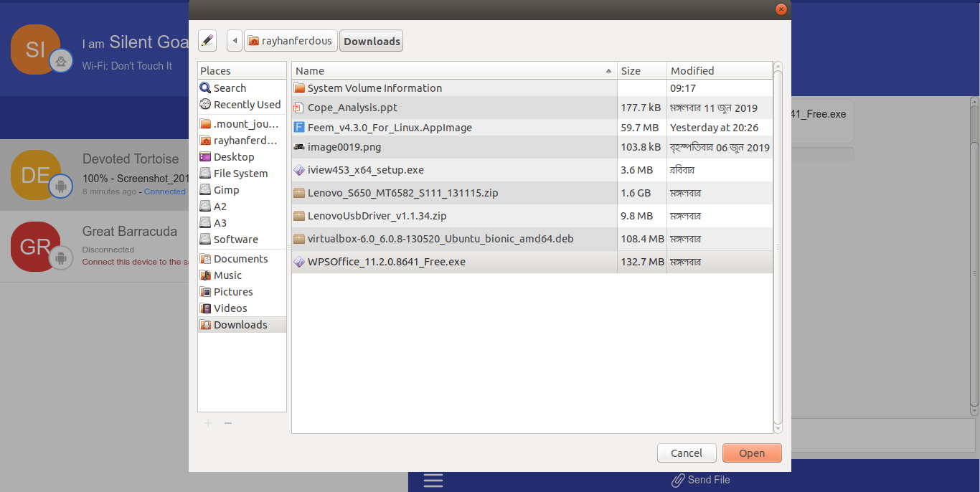Viewport: 980px width, 492px height.
Task: Click the Lenovo_S650 zip archive icon
Action: pyautogui.click(x=300, y=193)
